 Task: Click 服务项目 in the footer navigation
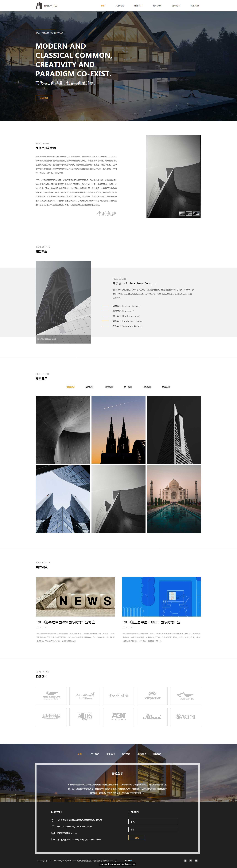point(111,754)
